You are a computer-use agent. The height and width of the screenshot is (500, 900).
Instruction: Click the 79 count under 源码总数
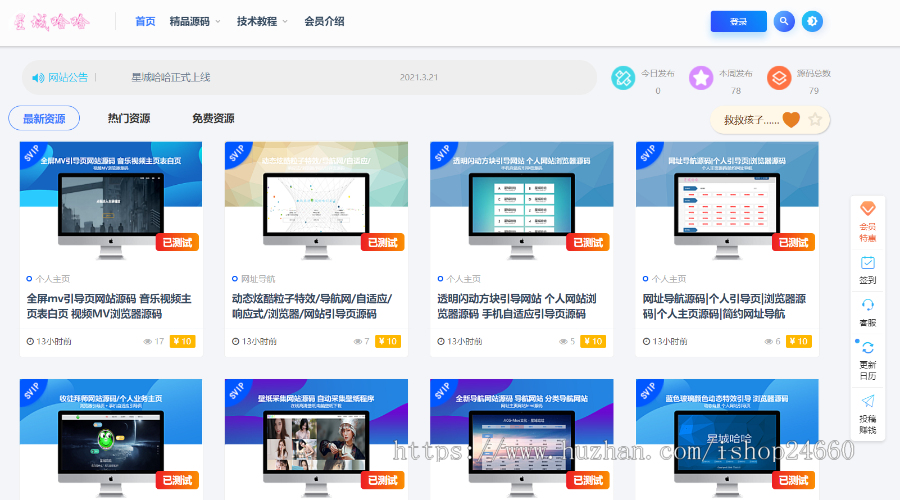814,91
